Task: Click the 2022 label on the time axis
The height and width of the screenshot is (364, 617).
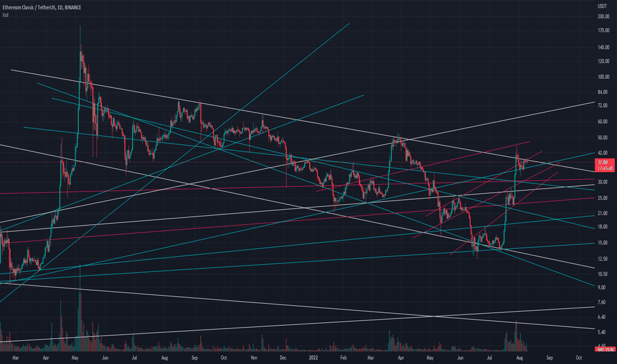Action: tap(313, 358)
